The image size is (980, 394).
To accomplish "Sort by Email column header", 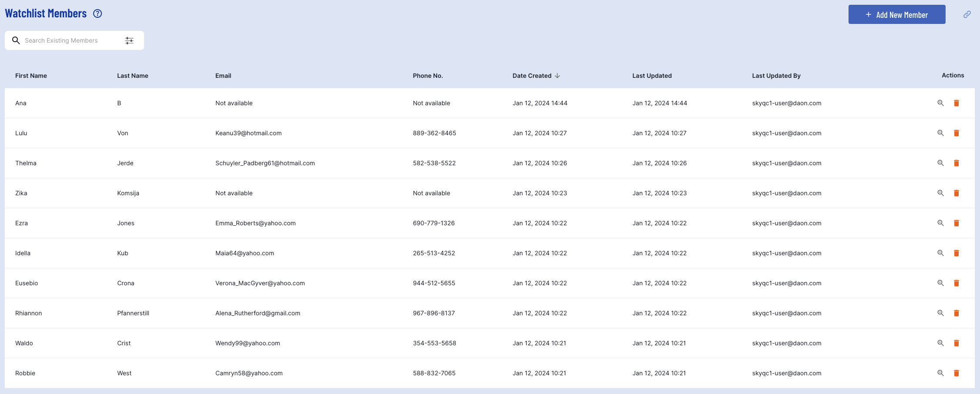I will [223, 76].
